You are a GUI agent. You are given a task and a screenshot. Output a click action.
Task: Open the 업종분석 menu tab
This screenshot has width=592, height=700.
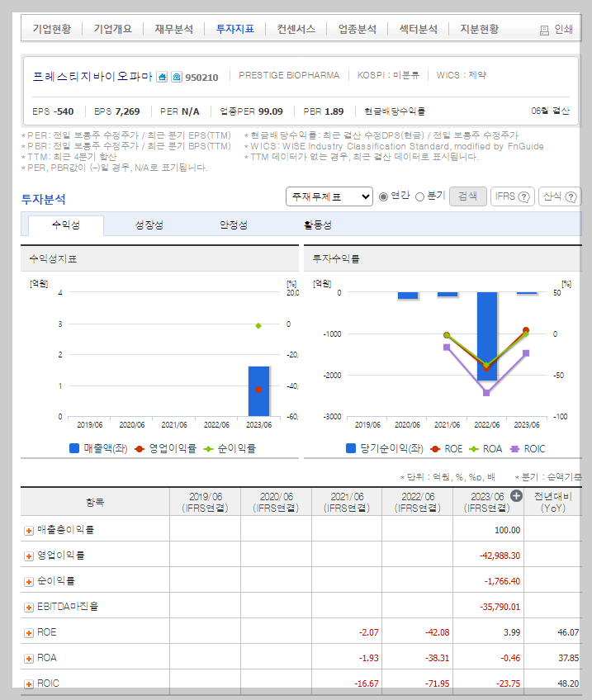(358, 29)
